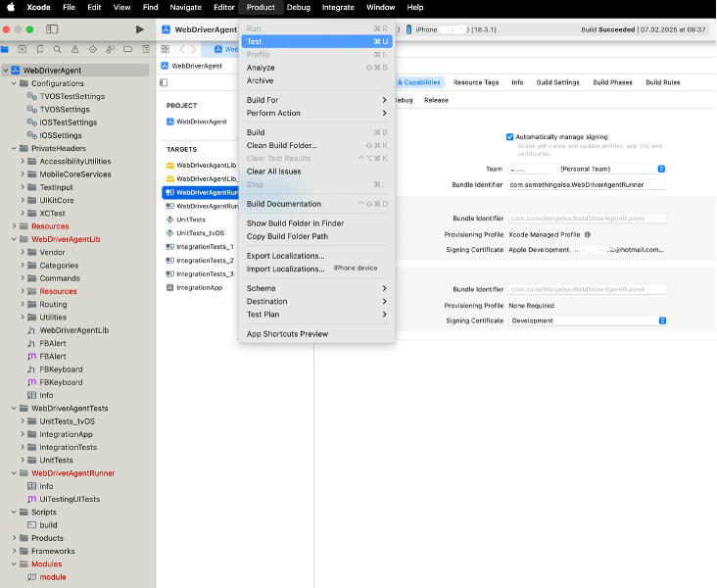Open Signing Certificate Development dropdown
The image size is (717, 588).
click(x=588, y=320)
